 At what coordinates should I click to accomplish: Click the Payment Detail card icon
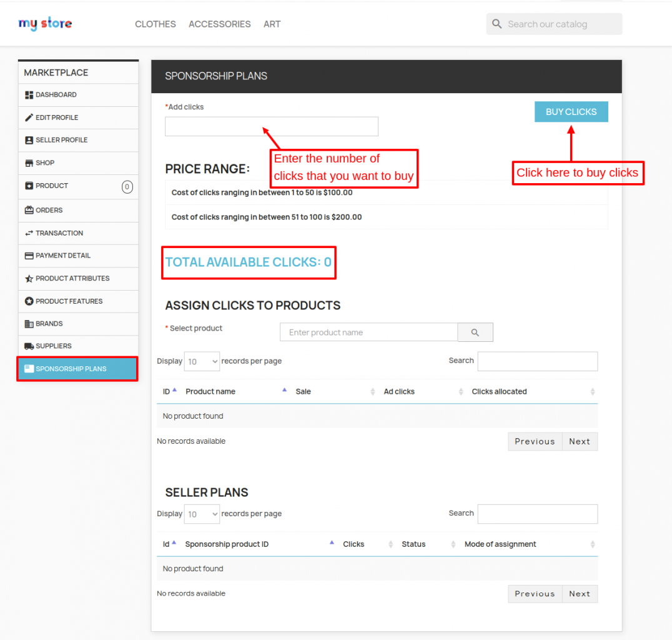(x=29, y=256)
